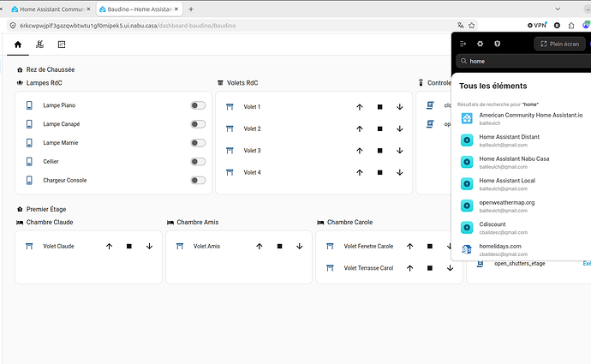Open password manager settings gear
This screenshot has width=591, height=364.
[x=480, y=44]
